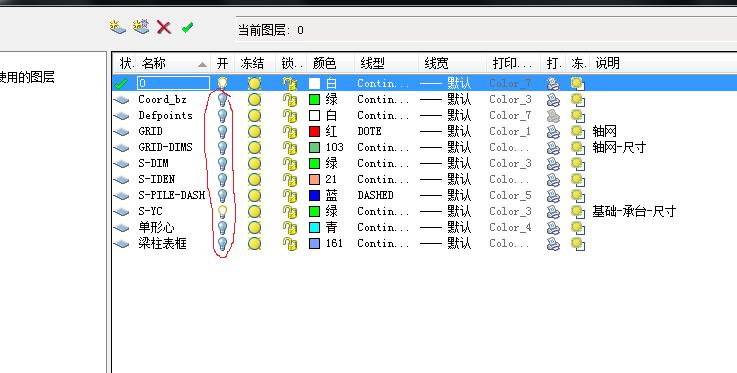Toggle the light bulb for layer 0
Image resolution: width=737 pixels, height=373 pixels.
[x=222, y=84]
